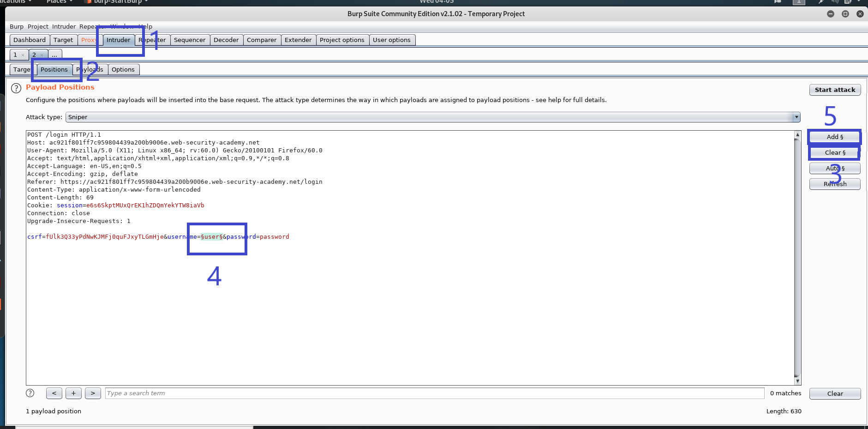Open the Decoder tab
868x429 pixels.
pyautogui.click(x=226, y=40)
